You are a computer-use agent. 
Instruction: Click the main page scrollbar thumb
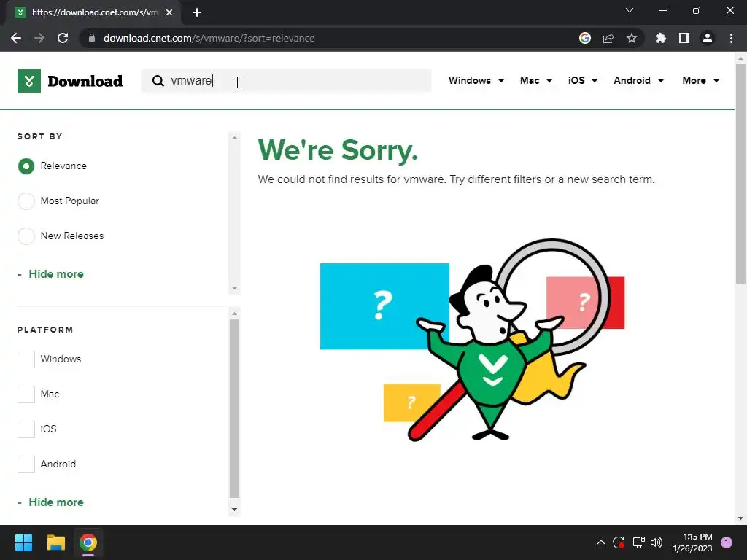741,174
